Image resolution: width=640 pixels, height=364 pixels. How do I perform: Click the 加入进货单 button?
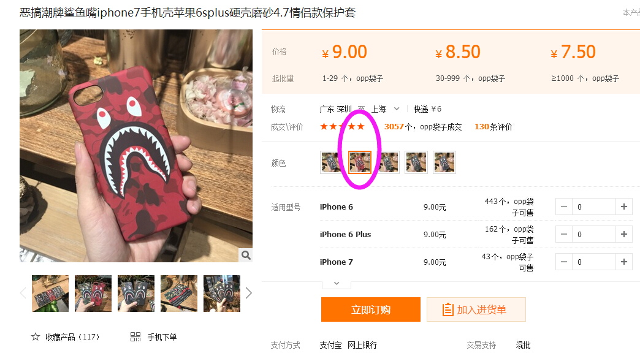coord(476,309)
